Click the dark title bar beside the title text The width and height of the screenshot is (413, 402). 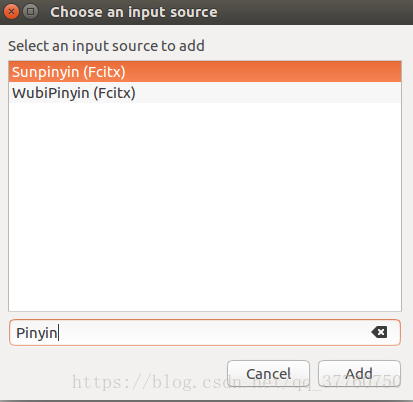313,12
